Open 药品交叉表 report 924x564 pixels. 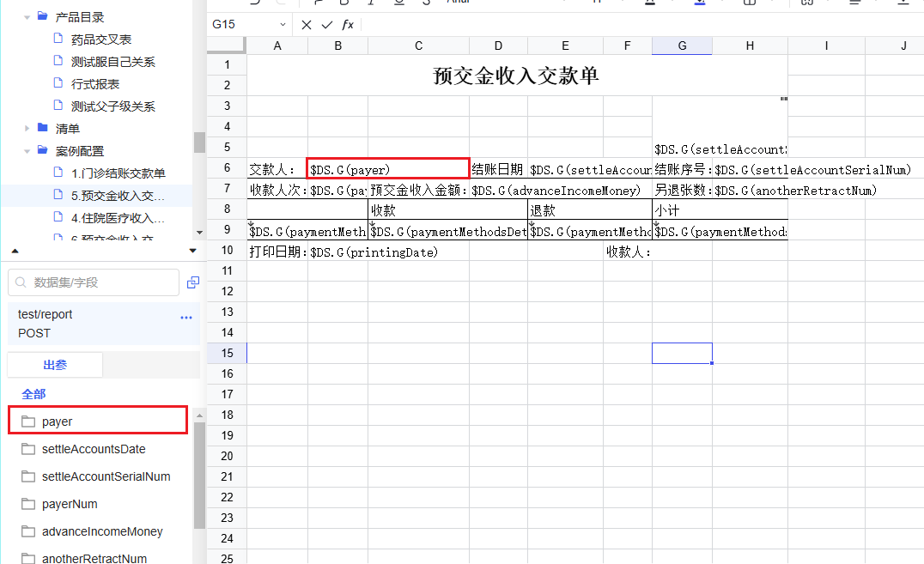pos(101,39)
